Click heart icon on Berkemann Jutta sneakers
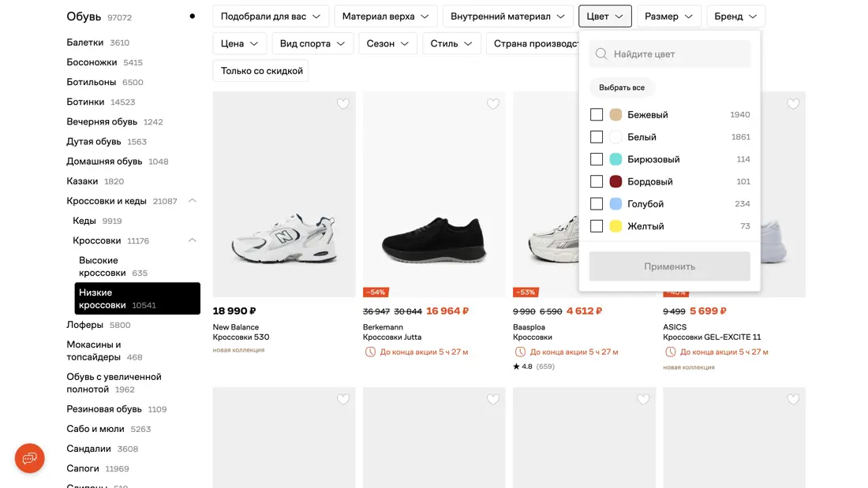 (493, 104)
